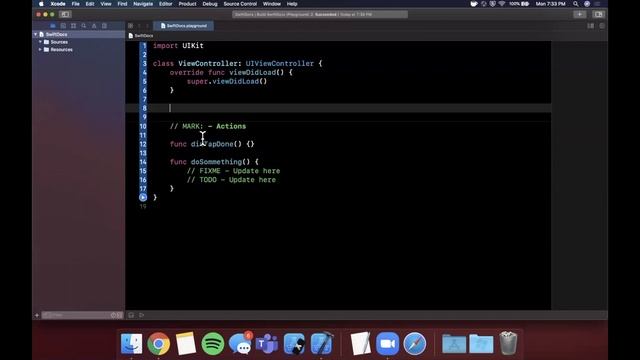Open Microsoft Teams from the Dock
This screenshot has height=360, width=640.
[x=267, y=343]
